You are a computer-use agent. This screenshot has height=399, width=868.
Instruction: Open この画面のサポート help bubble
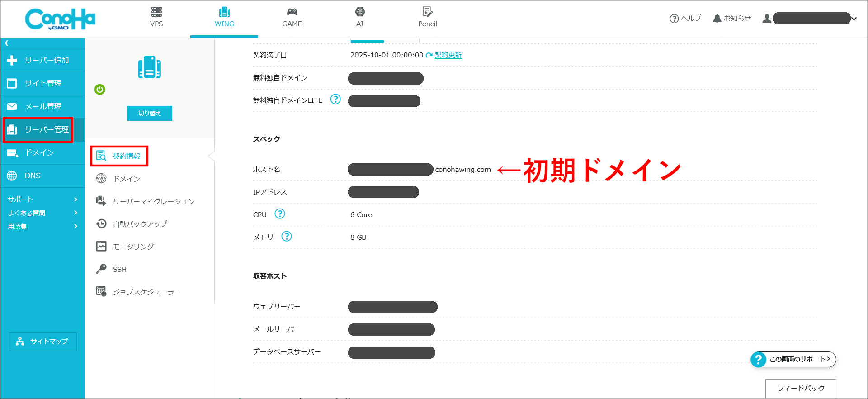coord(793,359)
